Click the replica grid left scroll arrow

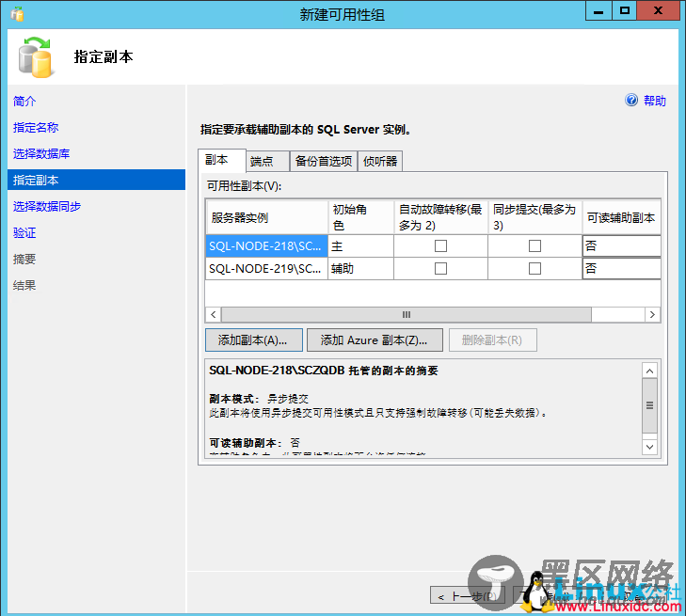(x=213, y=314)
